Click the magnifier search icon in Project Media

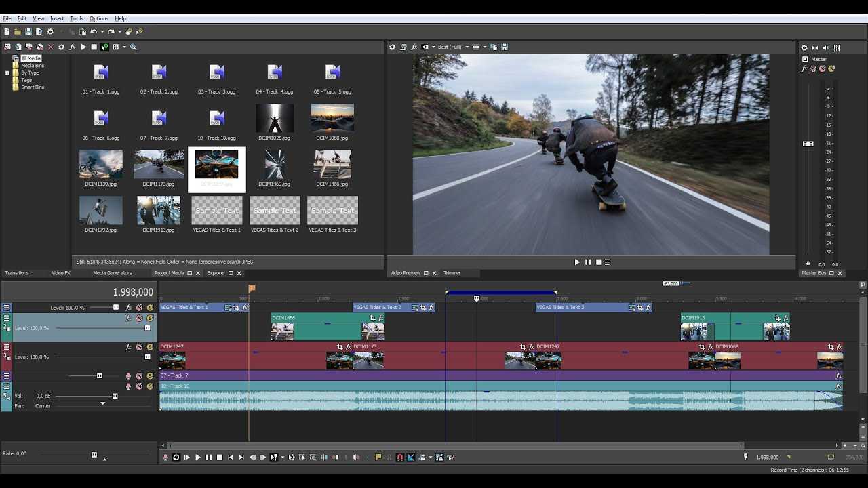point(134,47)
